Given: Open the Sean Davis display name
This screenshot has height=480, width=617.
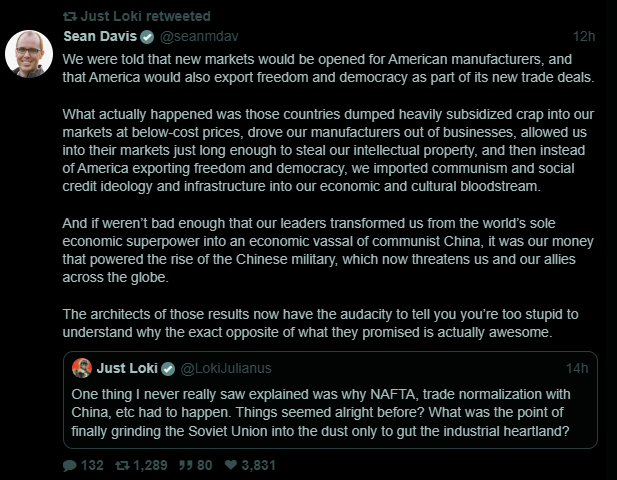Looking at the screenshot, I should pyautogui.click(x=98, y=36).
